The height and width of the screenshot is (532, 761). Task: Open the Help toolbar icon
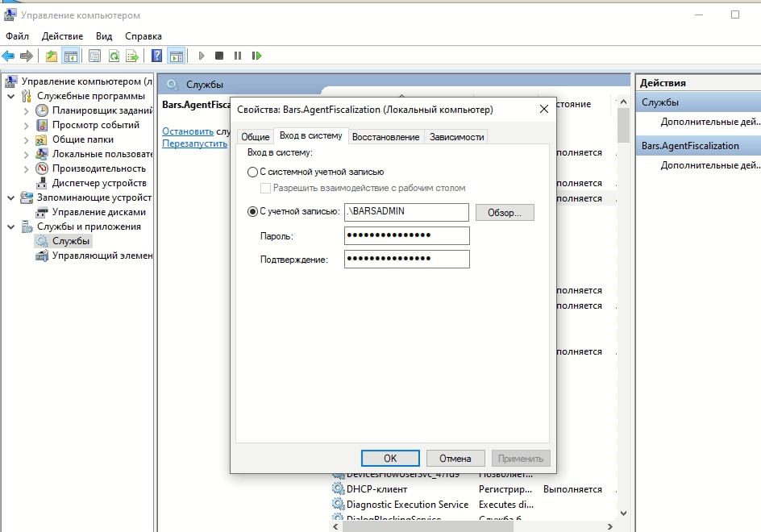coord(156,56)
